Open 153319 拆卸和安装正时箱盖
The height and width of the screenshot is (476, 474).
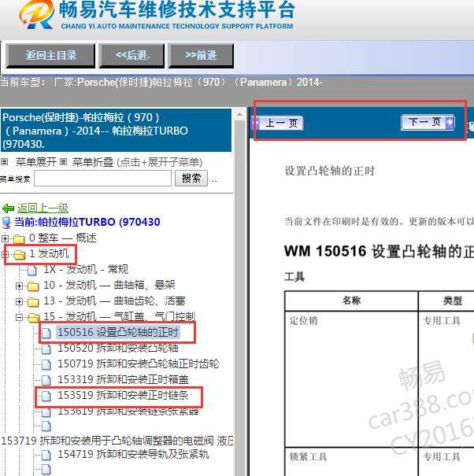coord(123,379)
